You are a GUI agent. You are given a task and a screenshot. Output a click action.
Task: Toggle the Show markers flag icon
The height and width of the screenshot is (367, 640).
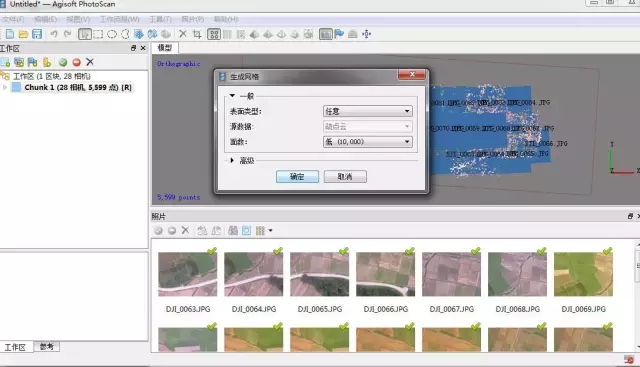pyautogui.click(x=339, y=34)
